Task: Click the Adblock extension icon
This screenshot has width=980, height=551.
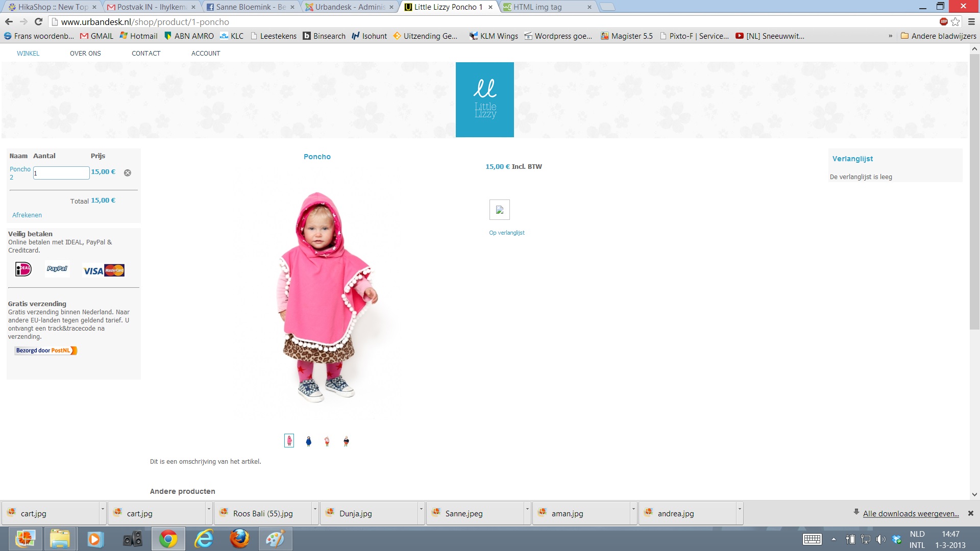Action: point(943,21)
